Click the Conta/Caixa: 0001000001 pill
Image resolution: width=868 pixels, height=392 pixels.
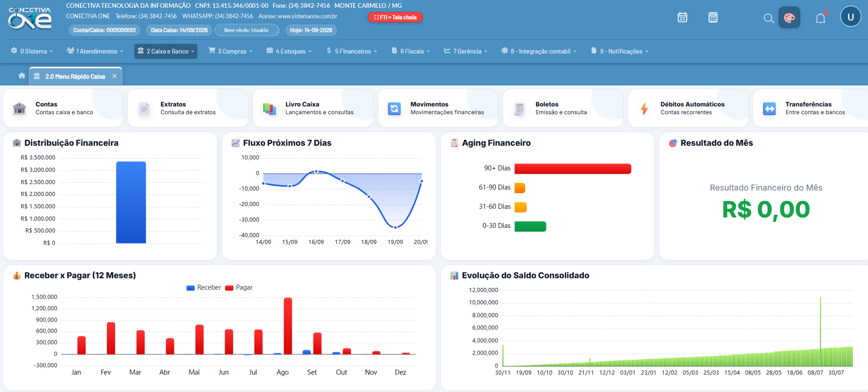coord(105,30)
